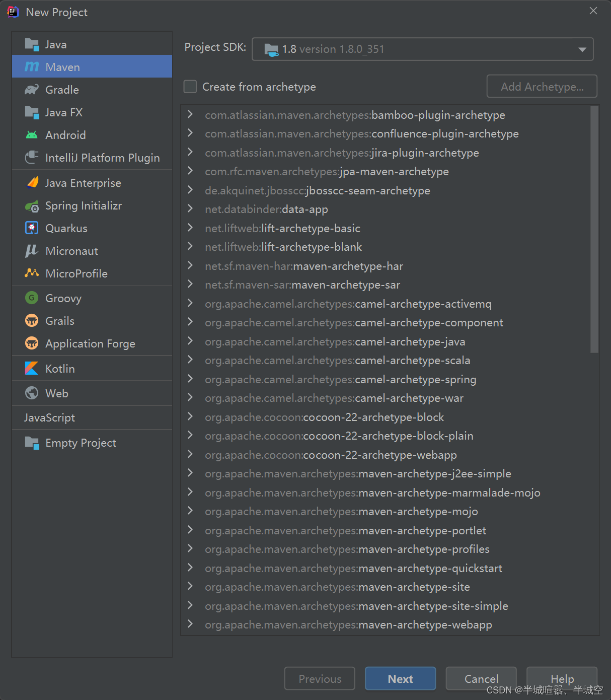Click the Empty Project folder icon

click(32, 443)
